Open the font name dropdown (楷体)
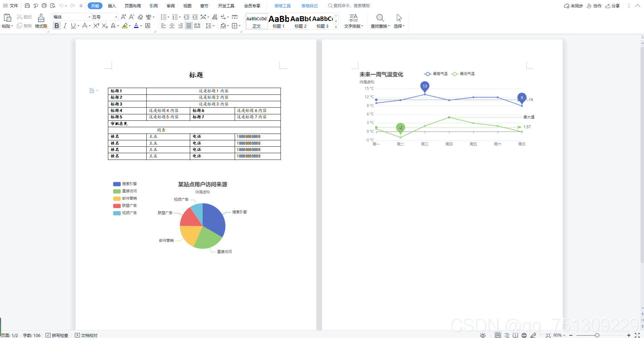 [x=89, y=17]
